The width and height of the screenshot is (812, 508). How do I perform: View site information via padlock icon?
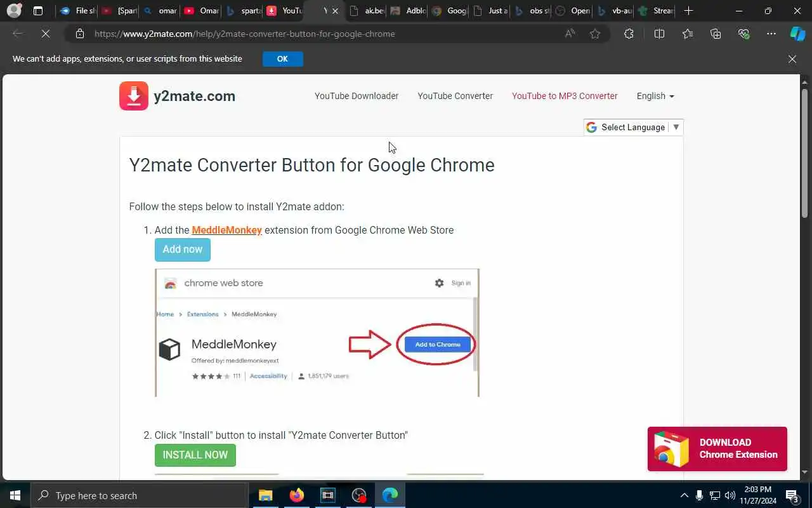click(79, 34)
